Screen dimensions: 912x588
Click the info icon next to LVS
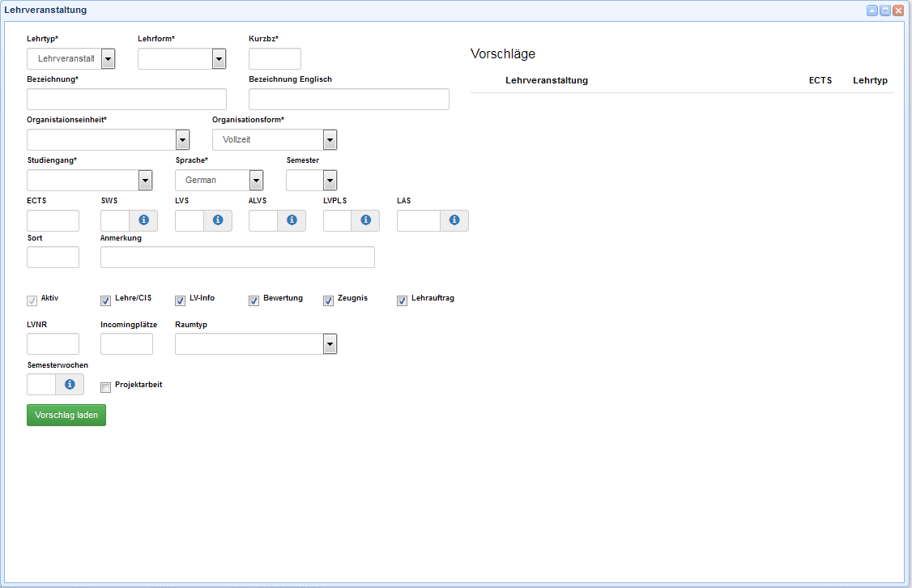218,220
